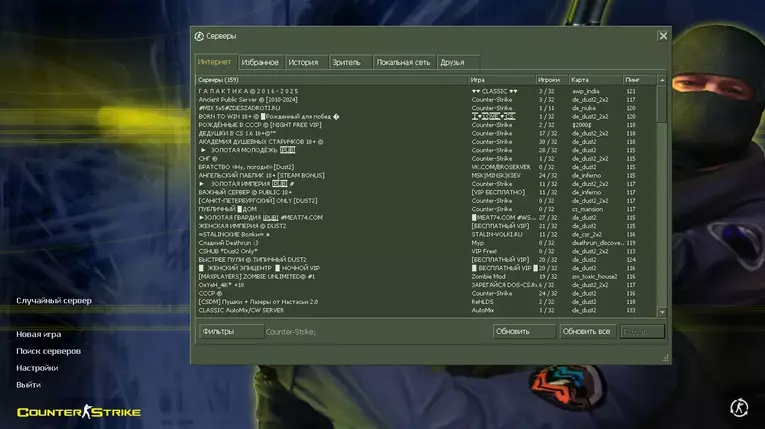The width and height of the screenshot is (765, 429).
Task: Click game cell Zombie Mod
Action: 488,276
